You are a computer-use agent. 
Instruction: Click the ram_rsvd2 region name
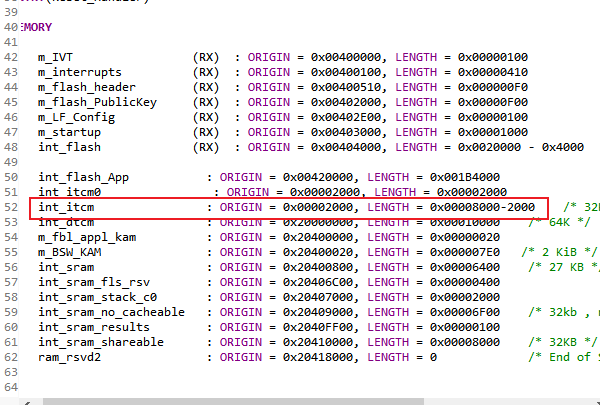pyautogui.click(x=69, y=357)
